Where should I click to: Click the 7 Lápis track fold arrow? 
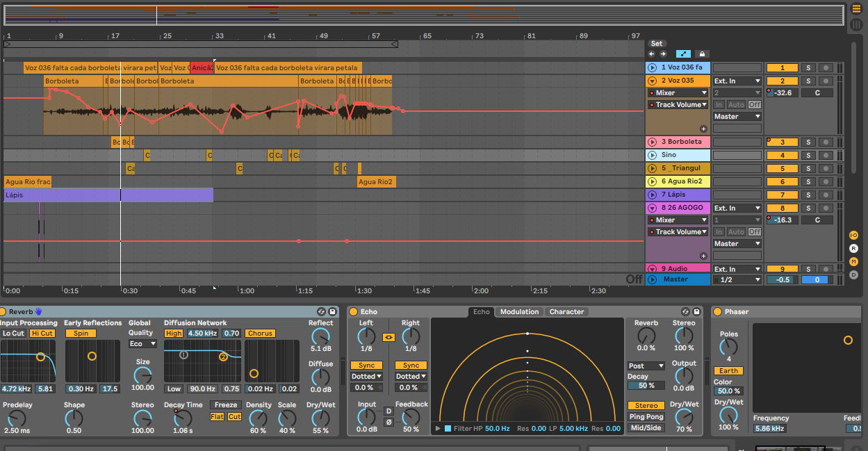click(652, 195)
